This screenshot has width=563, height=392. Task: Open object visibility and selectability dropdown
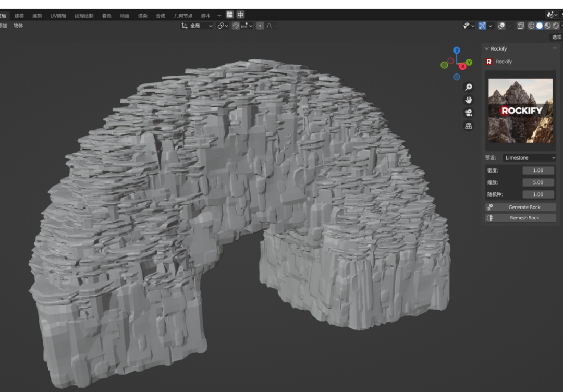tap(469, 26)
